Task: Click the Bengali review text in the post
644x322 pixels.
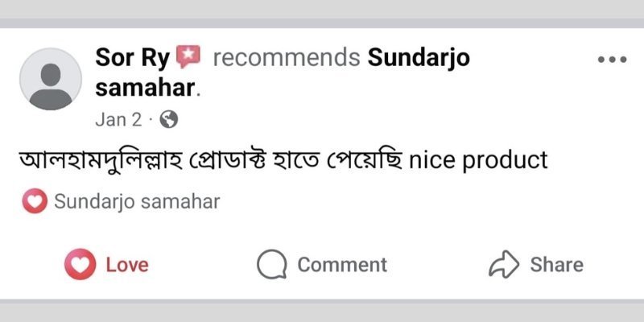Action: coord(210,160)
